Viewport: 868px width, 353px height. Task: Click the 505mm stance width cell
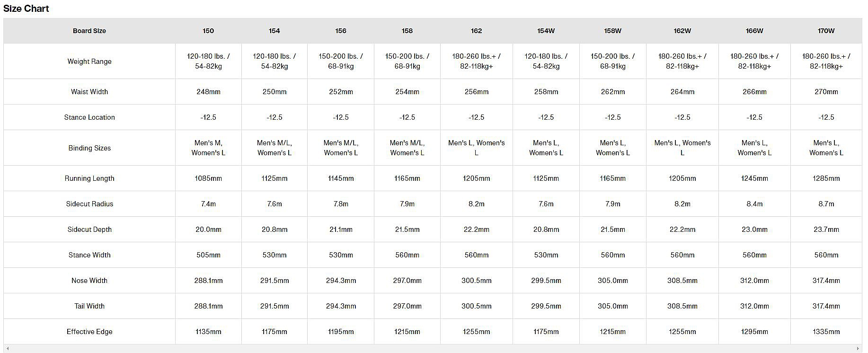coord(208,255)
